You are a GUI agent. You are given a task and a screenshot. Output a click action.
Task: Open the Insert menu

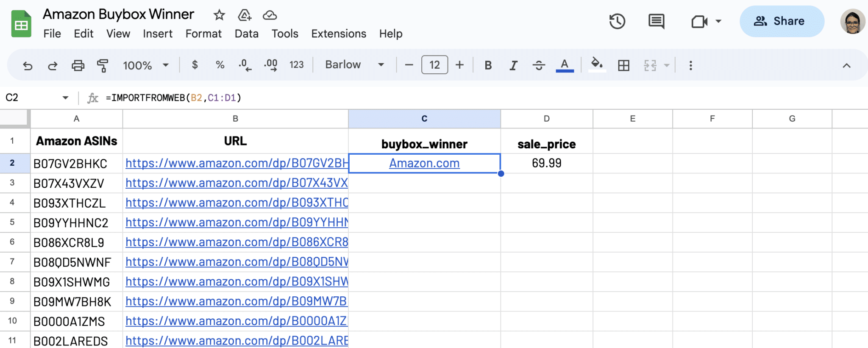coord(158,33)
